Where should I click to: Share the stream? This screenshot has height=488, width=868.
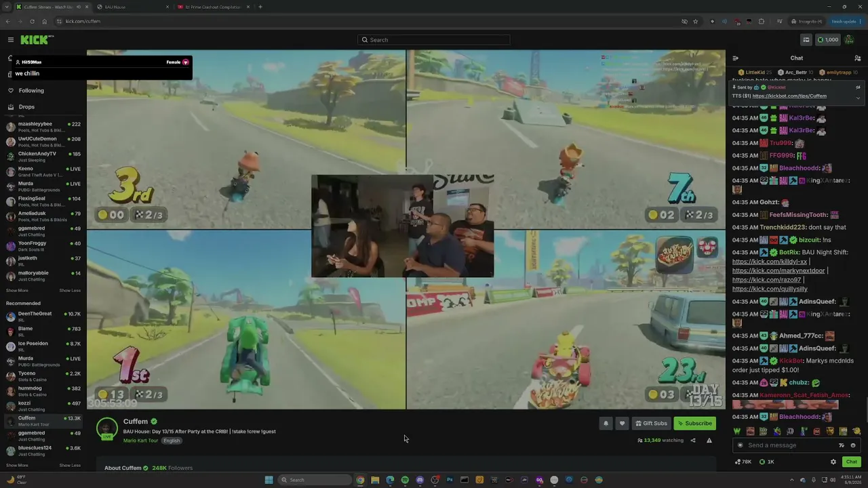click(693, 441)
